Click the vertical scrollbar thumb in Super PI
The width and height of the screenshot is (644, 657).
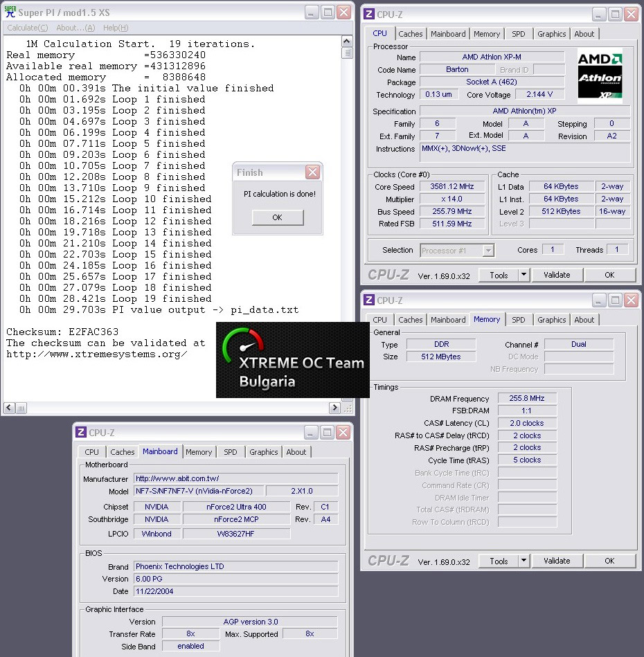[346, 53]
